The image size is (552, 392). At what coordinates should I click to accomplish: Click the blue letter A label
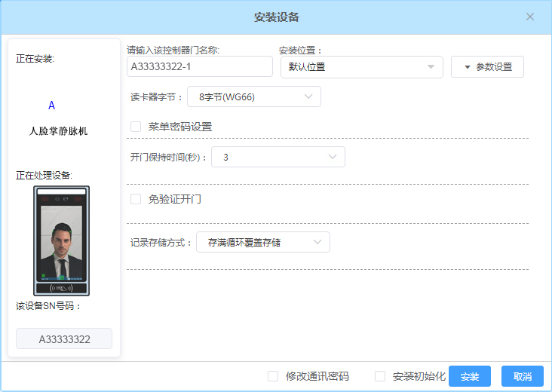(x=52, y=106)
